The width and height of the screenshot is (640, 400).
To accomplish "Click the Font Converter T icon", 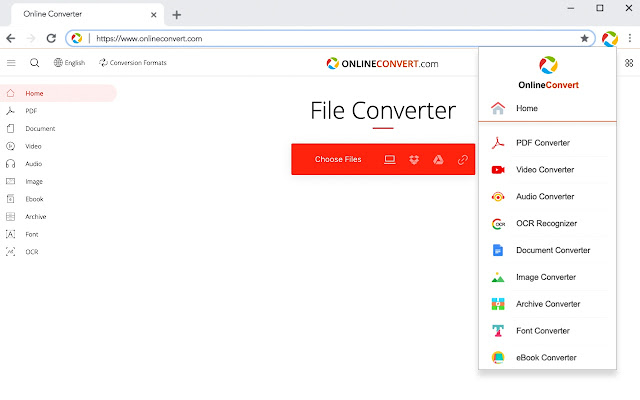I will click(x=498, y=331).
